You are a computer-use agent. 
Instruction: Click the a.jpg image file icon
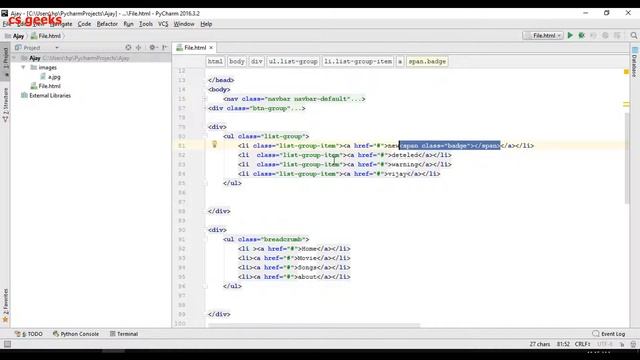pos(43,77)
